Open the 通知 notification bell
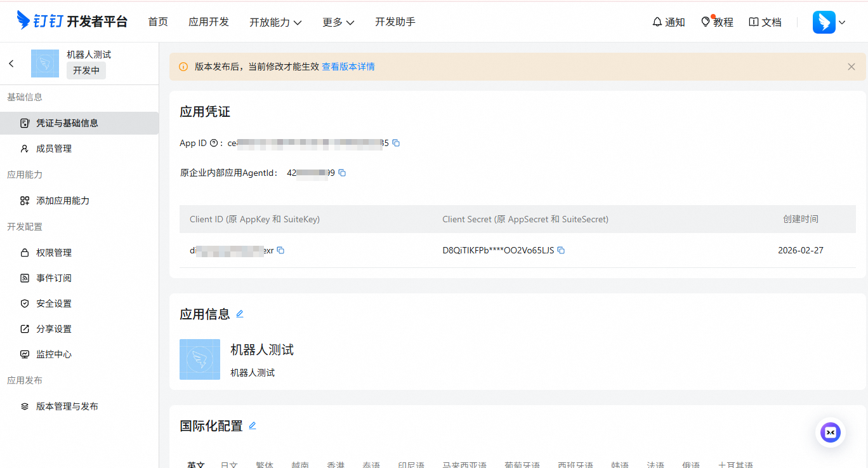The width and height of the screenshot is (868, 468). coord(668,22)
